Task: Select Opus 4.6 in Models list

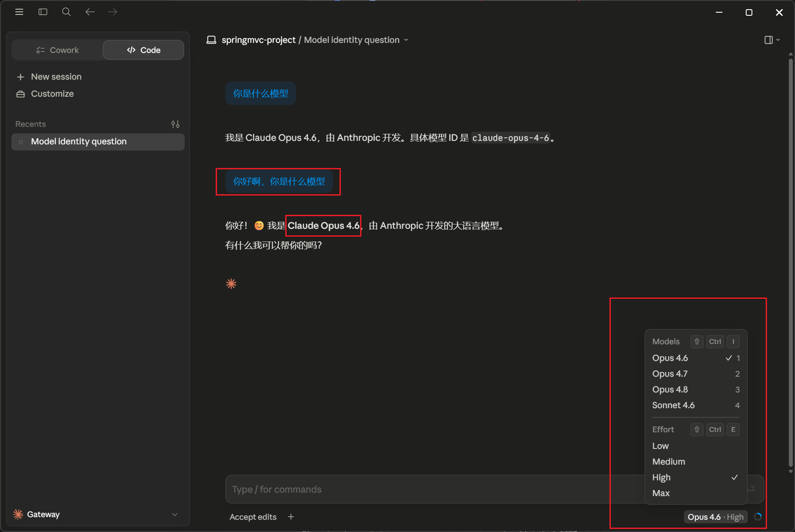Action: point(696,358)
